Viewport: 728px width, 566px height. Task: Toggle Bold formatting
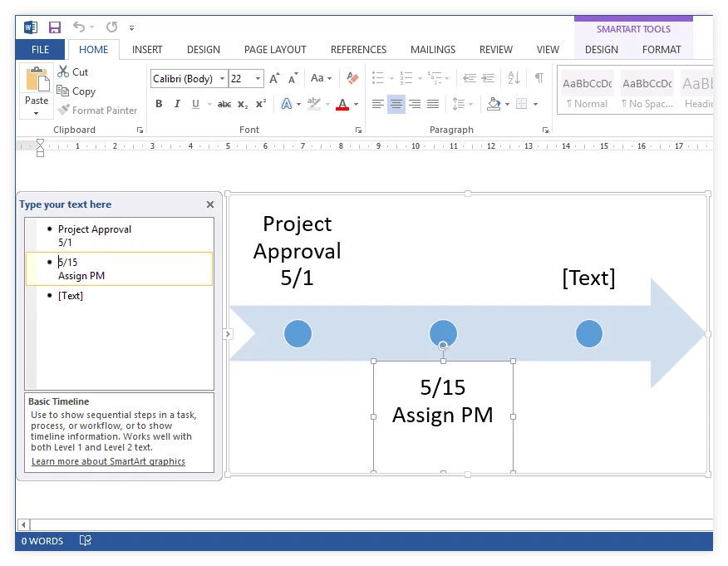click(x=159, y=105)
